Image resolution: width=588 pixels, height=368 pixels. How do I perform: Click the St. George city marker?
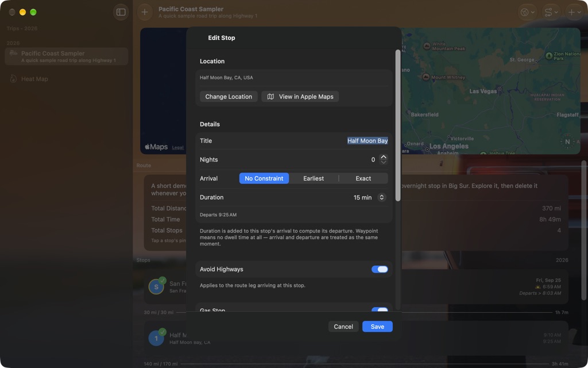(x=536, y=61)
